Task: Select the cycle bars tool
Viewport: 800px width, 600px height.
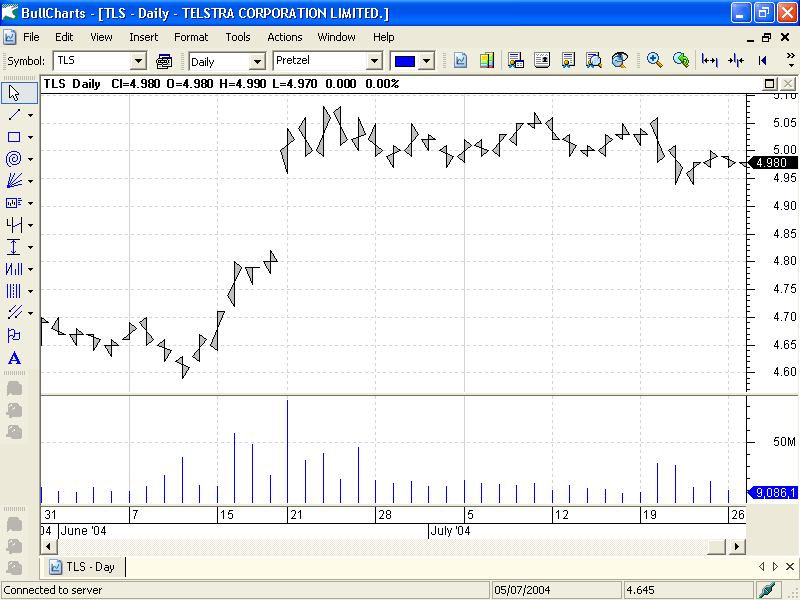Action: pyautogui.click(x=14, y=269)
